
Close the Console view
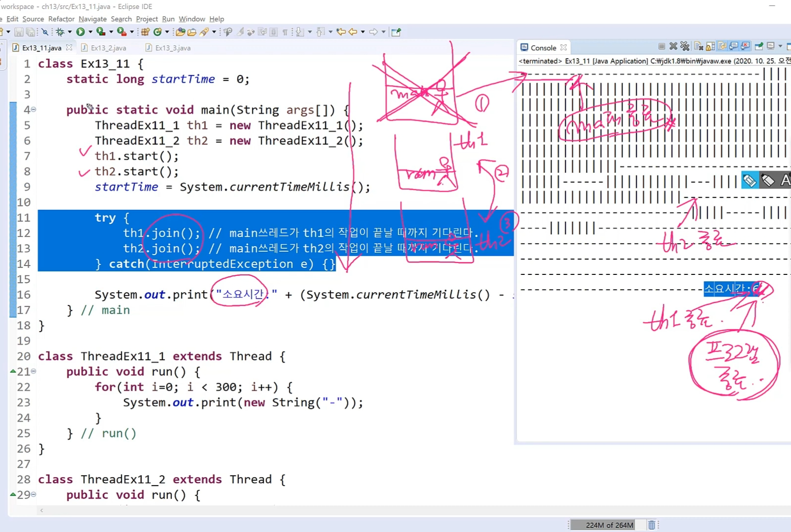coord(563,47)
